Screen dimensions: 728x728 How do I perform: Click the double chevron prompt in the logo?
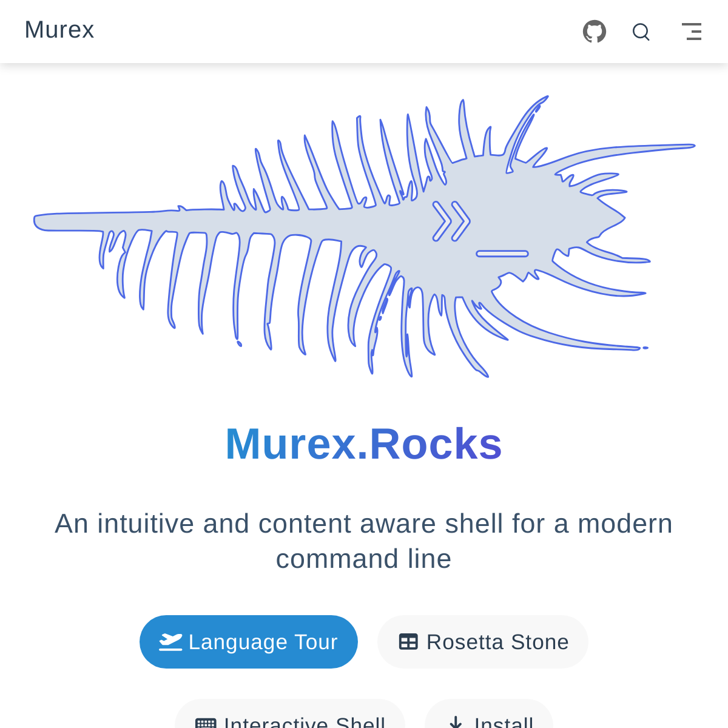451,221
